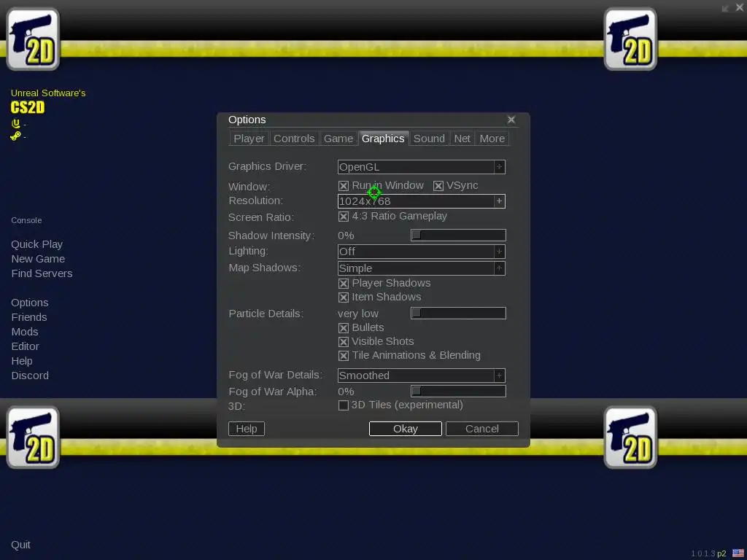Image resolution: width=747 pixels, height=560 pixels.
Task: Click the US flag language icon
Action: pos(738,553)
